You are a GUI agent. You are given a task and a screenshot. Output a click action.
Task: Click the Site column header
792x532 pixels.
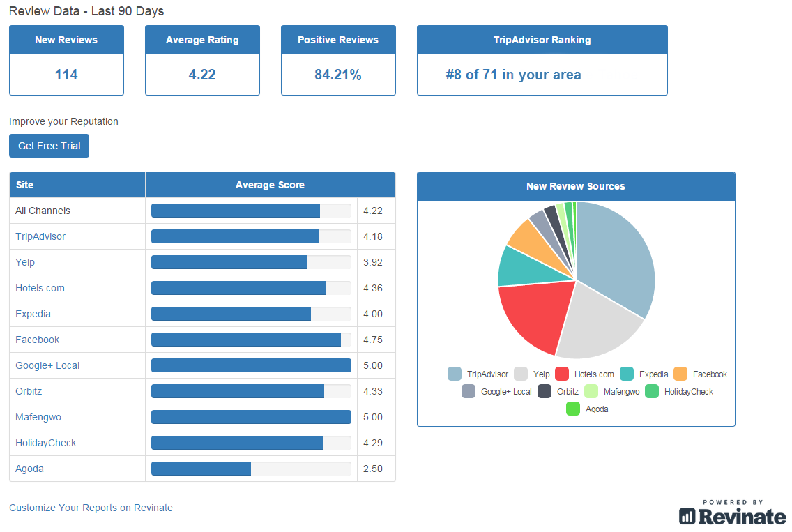pos(77,185)
